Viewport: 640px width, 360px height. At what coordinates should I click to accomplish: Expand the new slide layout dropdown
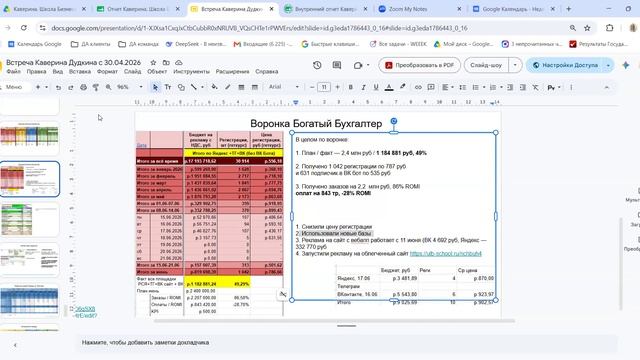point(46,87)
